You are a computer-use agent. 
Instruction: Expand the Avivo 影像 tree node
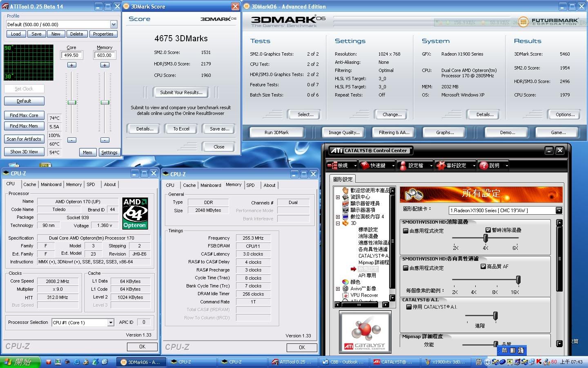click(x=338, y=289)
